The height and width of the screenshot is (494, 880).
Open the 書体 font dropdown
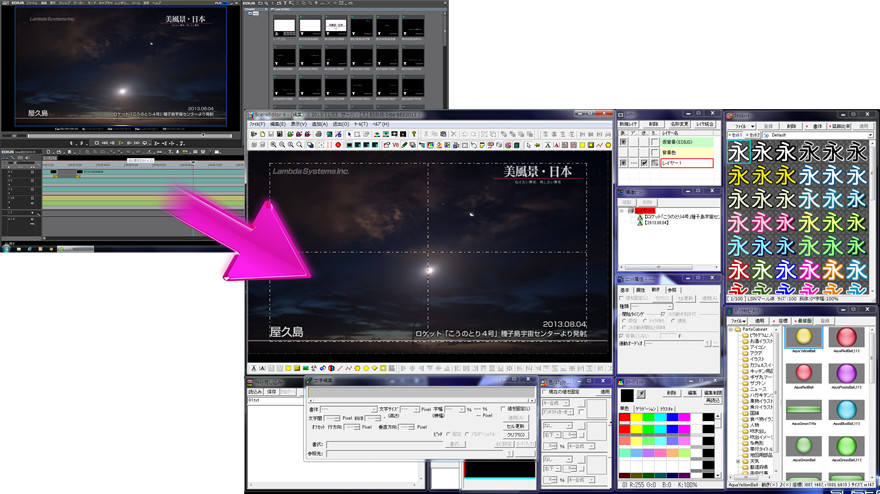click(x=349, y=409)
